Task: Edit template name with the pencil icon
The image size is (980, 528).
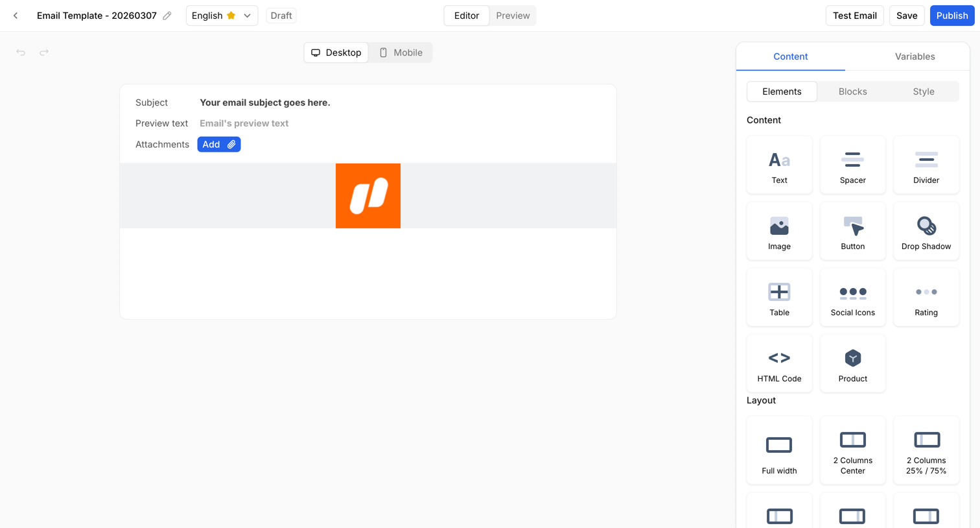Action: coord(167,16)
